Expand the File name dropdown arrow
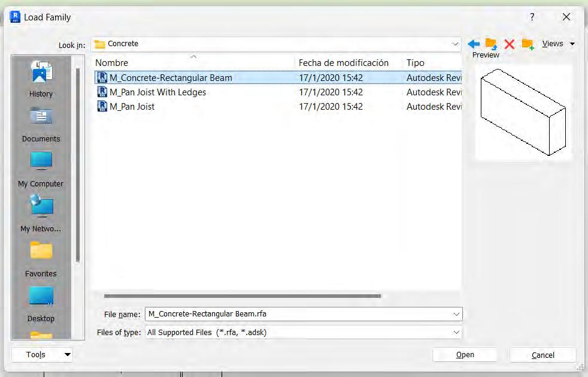This screenshot has height=377, width=588. 456,314
